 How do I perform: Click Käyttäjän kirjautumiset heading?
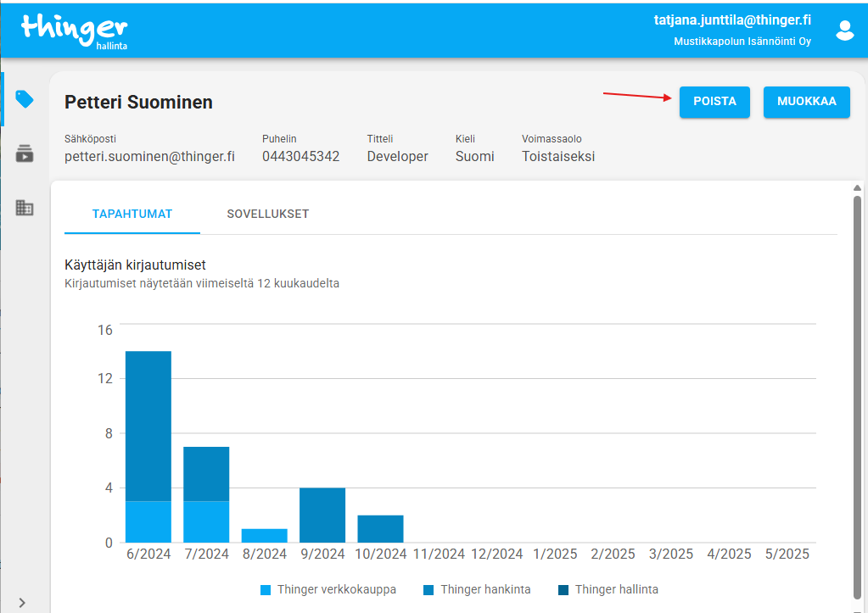(x=135, y=265)
